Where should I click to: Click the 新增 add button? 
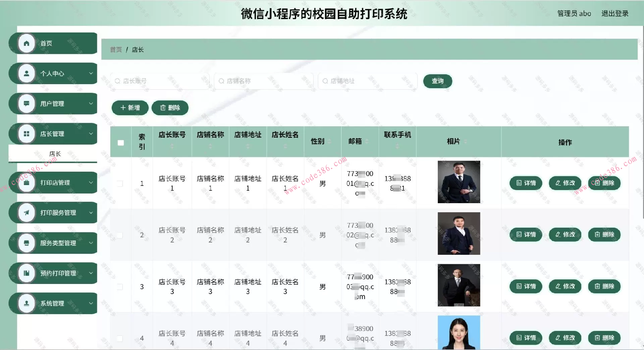[x=130, y=108]
